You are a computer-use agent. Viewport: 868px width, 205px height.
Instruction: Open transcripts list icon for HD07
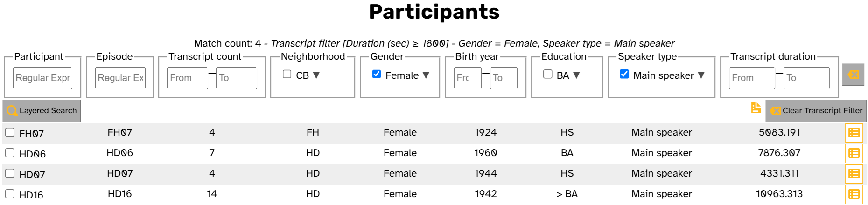(854, 174)
